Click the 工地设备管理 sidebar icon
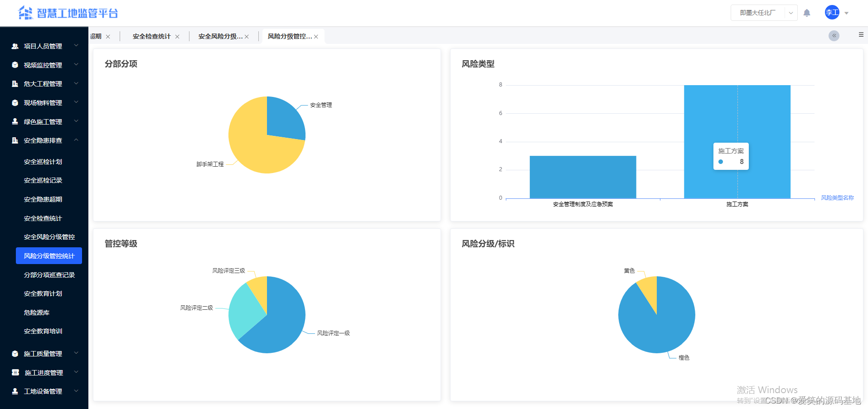This screenshot has height=409, width=868. click(x=15, y=391)
